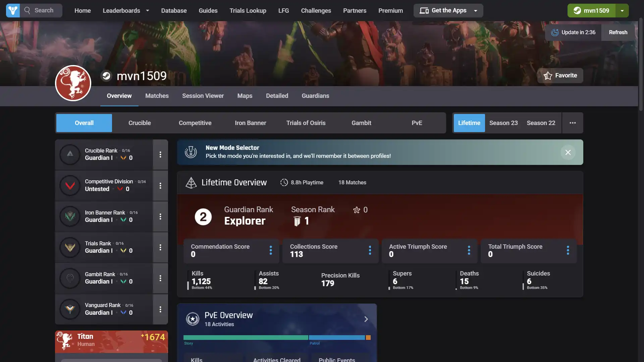Screen dimensions: 644x362
Task: Open the Trials Lookup nav link
Action: 248,11
